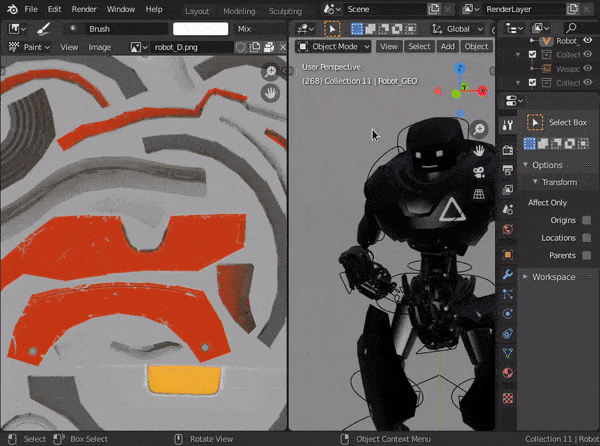Open image file icon beside robot_D.png

[x=269, y=47]
